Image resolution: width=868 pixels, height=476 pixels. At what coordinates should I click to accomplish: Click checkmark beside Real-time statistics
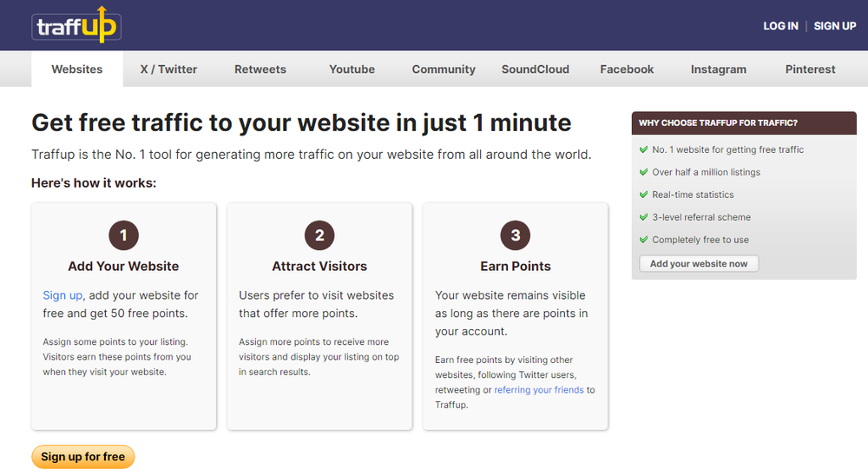tap(643, 195)
